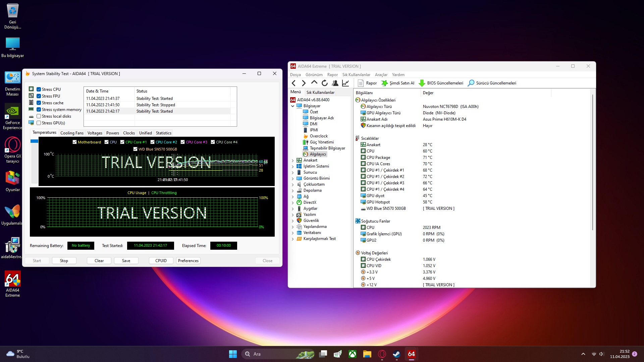
Task: Expand Depolama tree node
Action: click(x=292, y=191)
